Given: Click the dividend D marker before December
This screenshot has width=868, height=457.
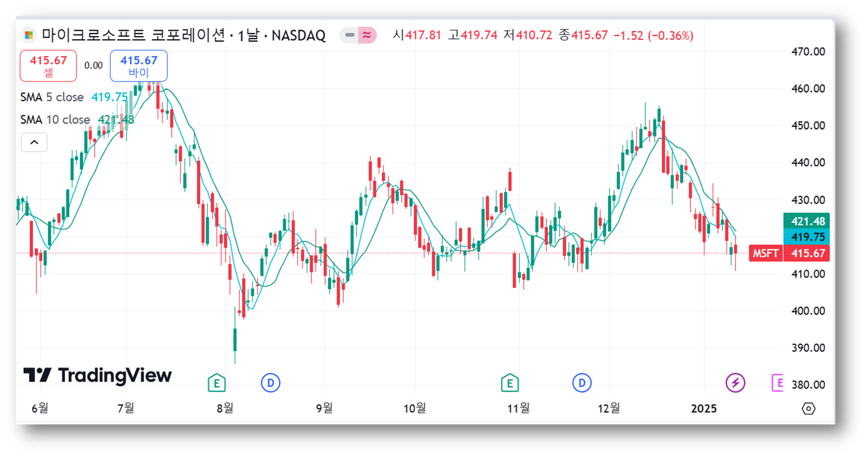Looking at the screenshot, I should [582, 383].
